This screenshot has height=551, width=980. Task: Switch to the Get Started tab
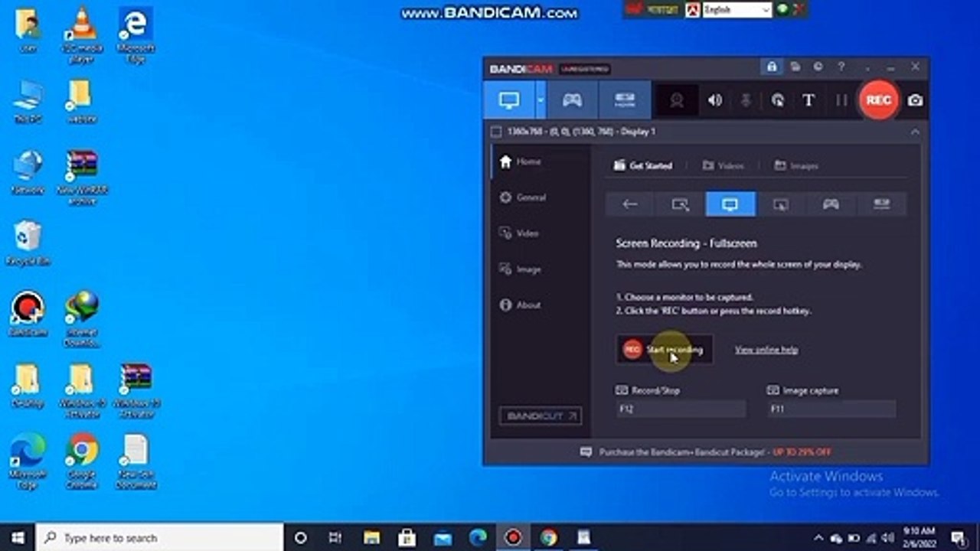(643, 165)
